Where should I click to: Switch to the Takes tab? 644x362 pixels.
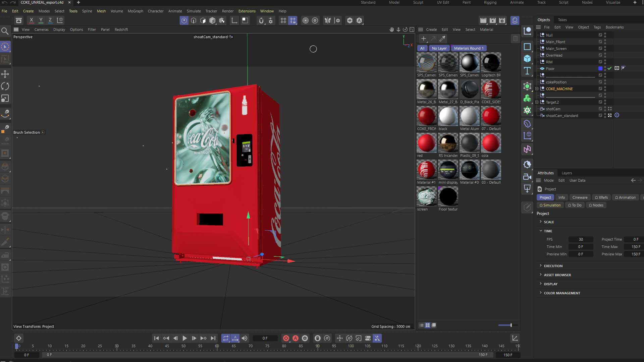(562, 20)
